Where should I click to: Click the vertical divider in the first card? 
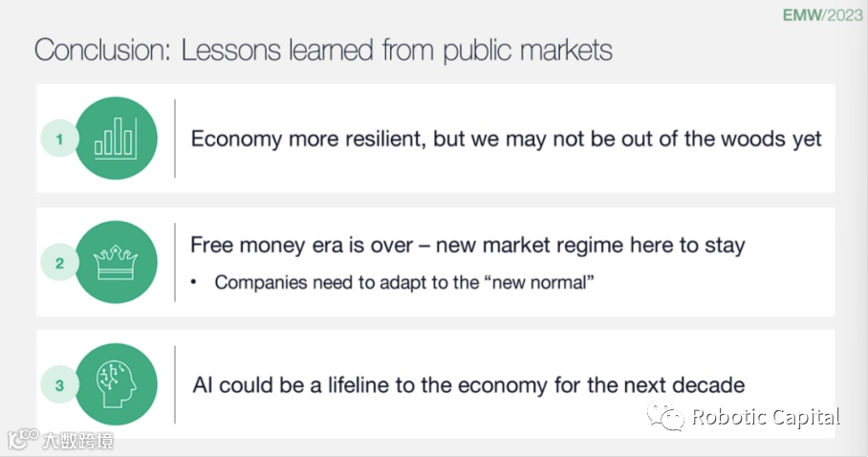click(x=175, y=139)
